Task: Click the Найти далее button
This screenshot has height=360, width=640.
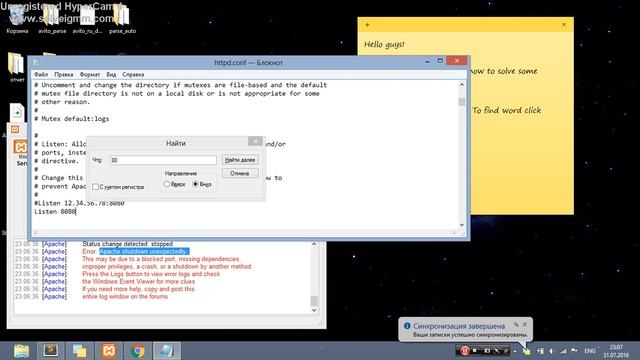Action: pyautogui.click(x=240, y=160)
